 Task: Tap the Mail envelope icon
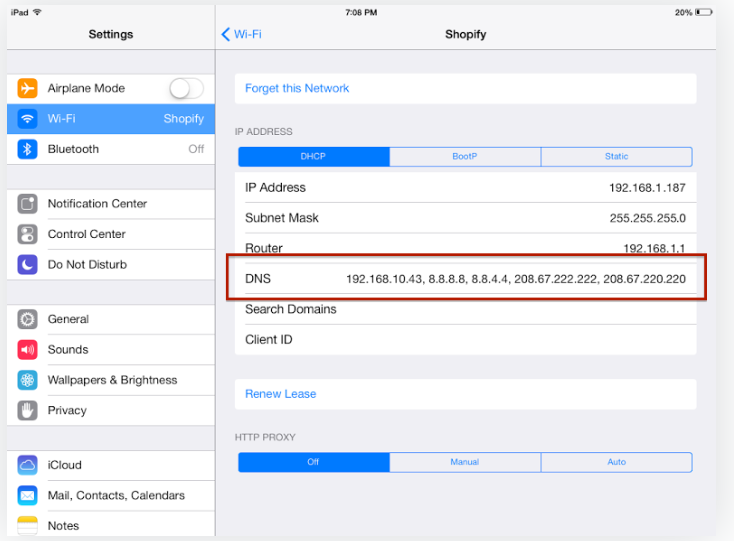27,496
